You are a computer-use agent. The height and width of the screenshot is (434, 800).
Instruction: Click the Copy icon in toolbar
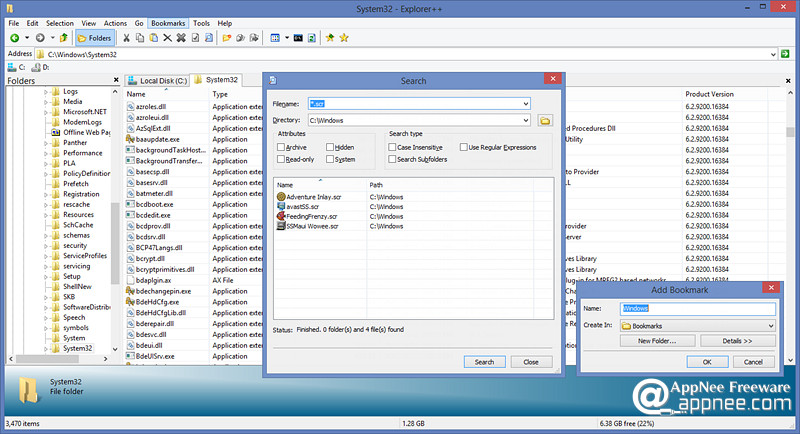pyautogui.click(x=140, y=38)
